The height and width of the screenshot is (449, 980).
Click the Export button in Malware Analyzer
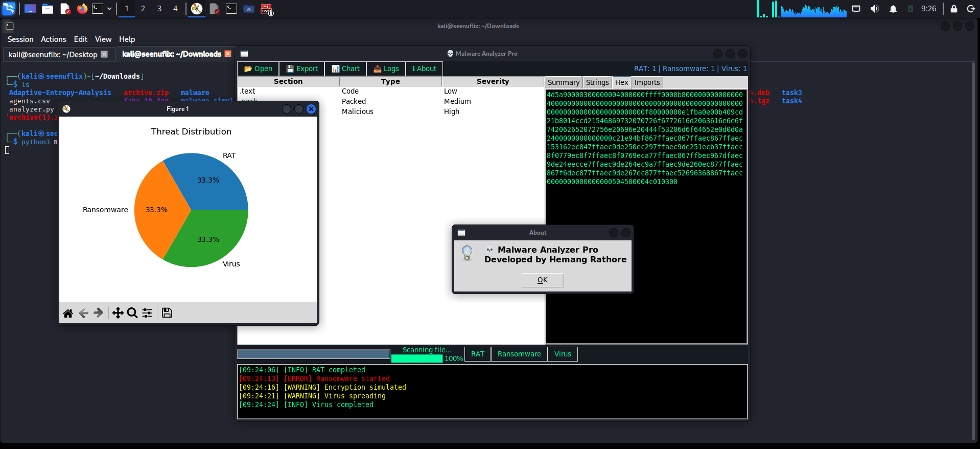(302, 69)
